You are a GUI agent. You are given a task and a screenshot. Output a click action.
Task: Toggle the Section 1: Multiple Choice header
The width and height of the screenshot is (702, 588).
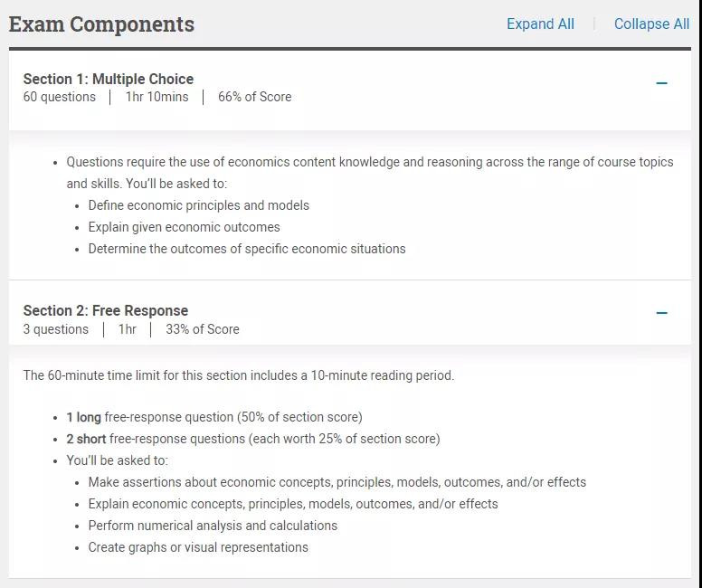(350, 90)
